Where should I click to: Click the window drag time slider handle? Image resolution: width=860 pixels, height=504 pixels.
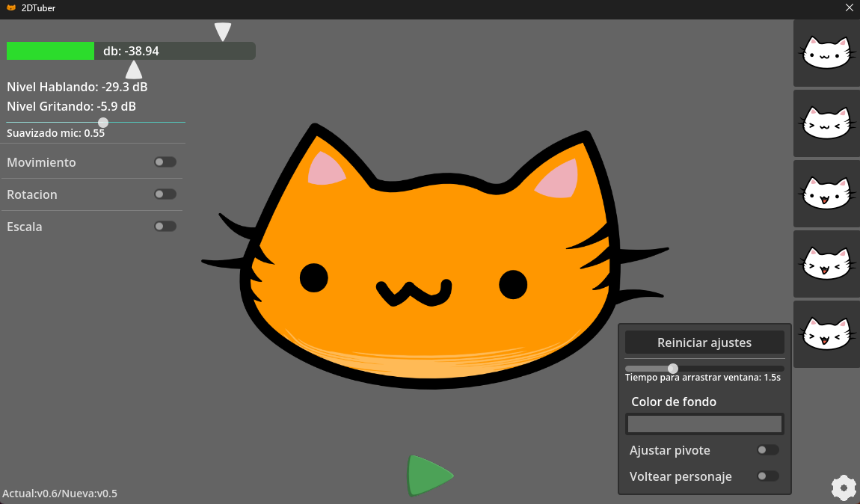point(673,369)
